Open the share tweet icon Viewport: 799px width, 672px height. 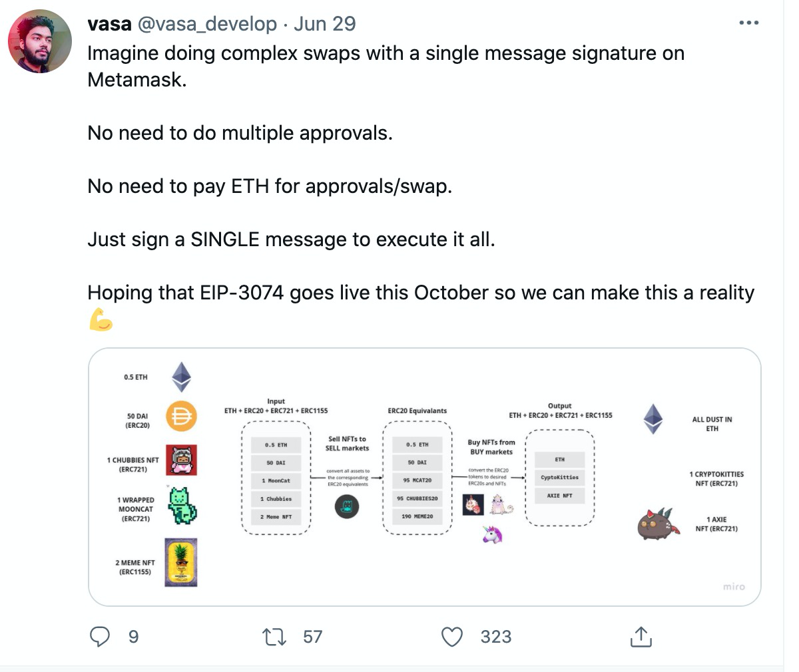[641, 637]
